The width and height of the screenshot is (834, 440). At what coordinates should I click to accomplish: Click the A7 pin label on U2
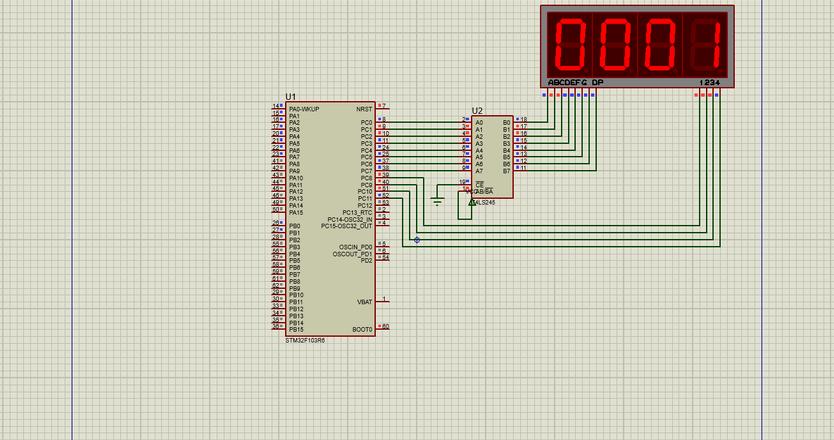(479, 171)
